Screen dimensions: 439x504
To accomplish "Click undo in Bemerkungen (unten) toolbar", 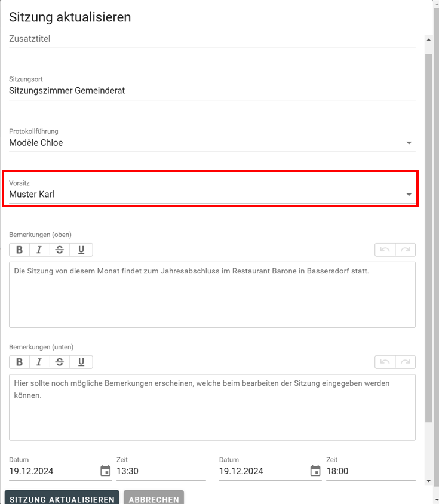I will click(385, 362).
